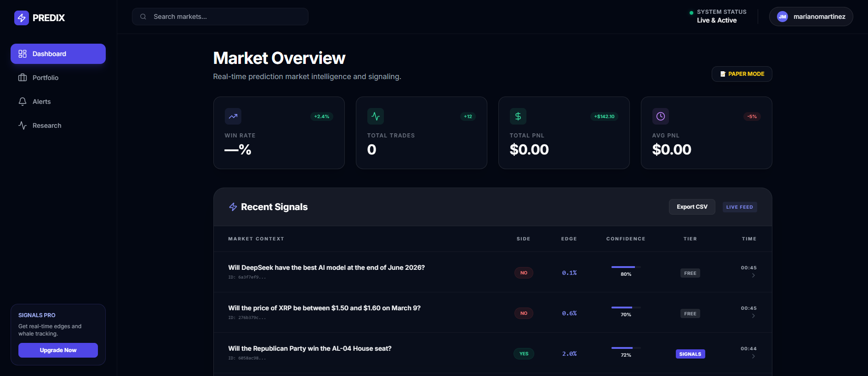The image size is (868, 376).
Task: Click the YES badge in AL-04 row
Action: (524, 354)
